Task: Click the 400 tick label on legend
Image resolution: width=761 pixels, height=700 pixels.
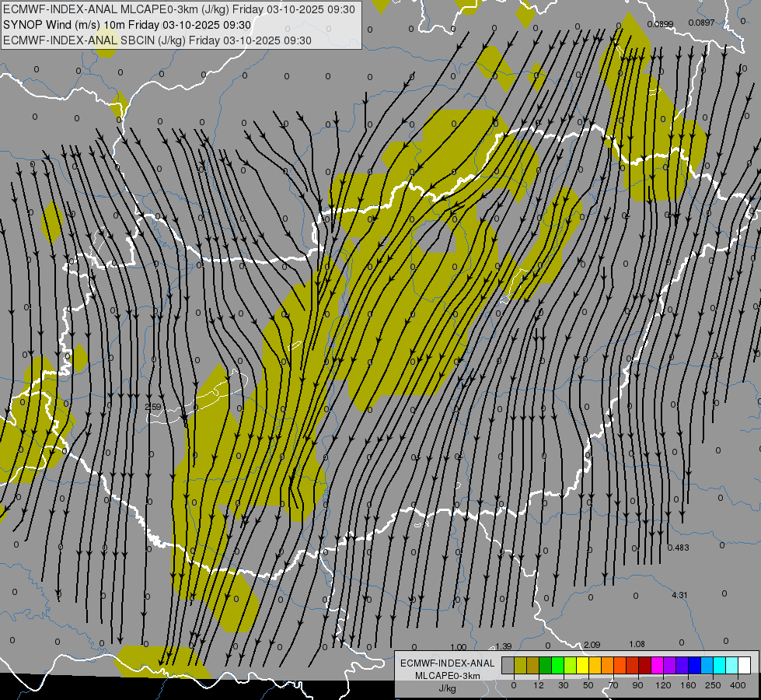Action: [x=738, y=684]
